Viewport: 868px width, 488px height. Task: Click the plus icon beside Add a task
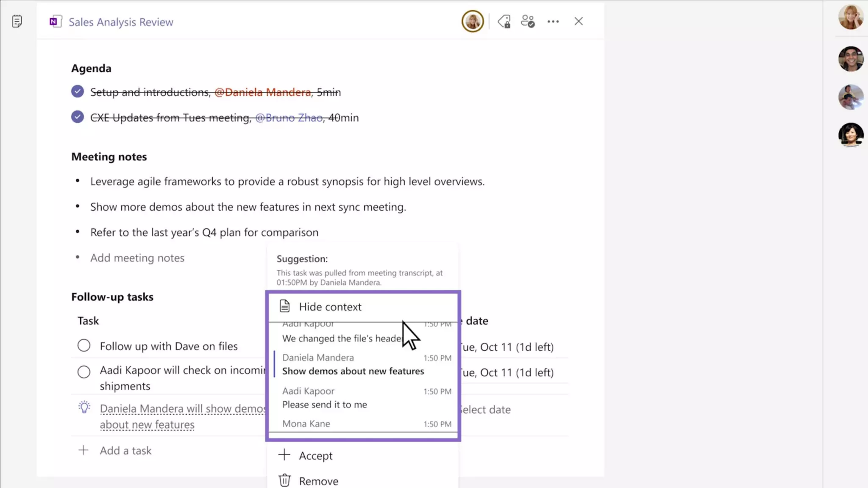[x=83, y=450]
